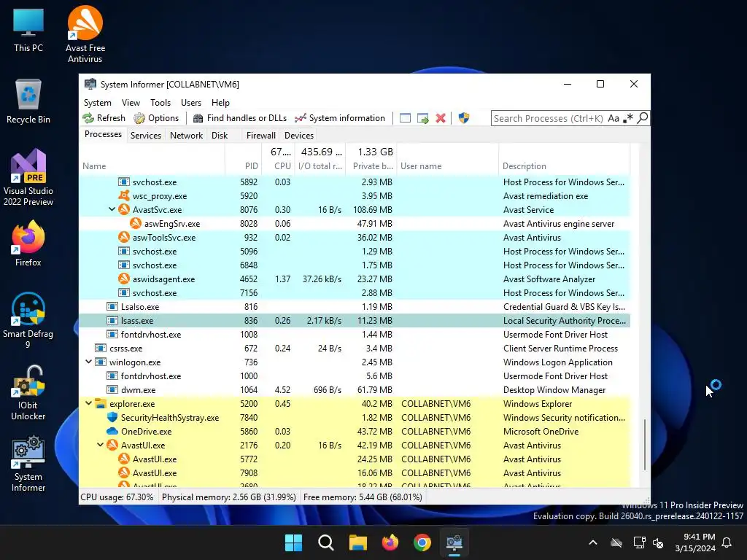Switch to the Devices tab
Screen dimensions: 747x560
point(298,135)
